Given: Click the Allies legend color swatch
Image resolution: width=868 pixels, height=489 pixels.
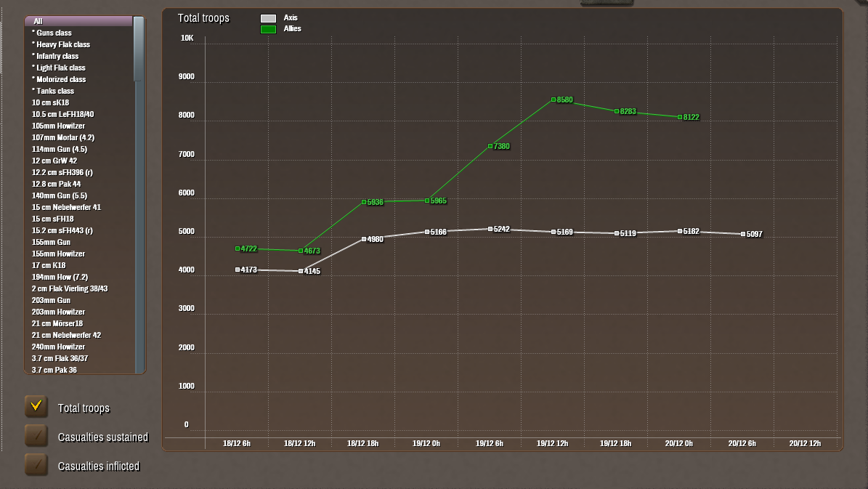Looking at the screenshot, I should tap(269, 29).
